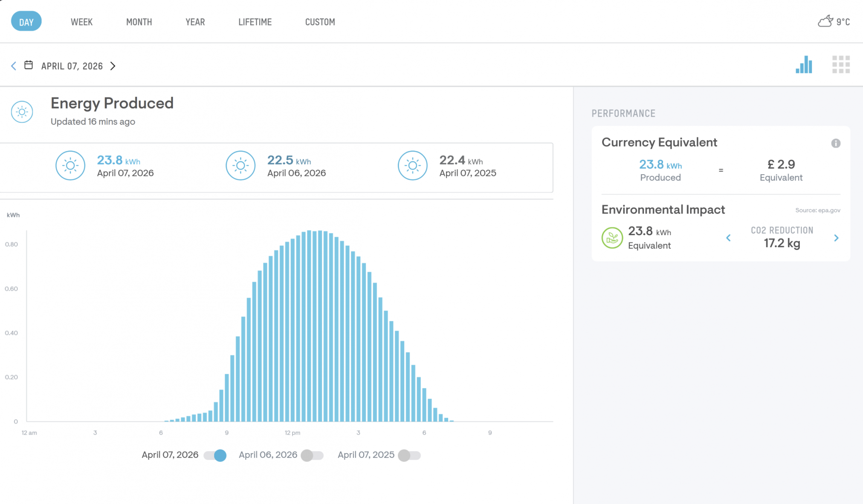Enable April 07, 2025 comparison toggle

tap(409, 455)
